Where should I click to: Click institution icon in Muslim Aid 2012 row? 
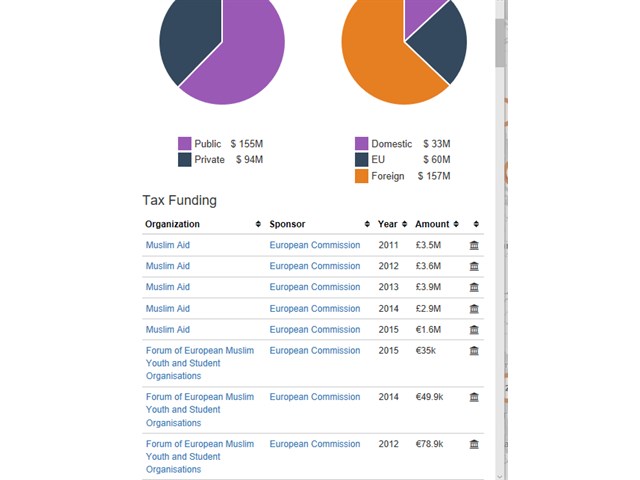coord(474,266)
